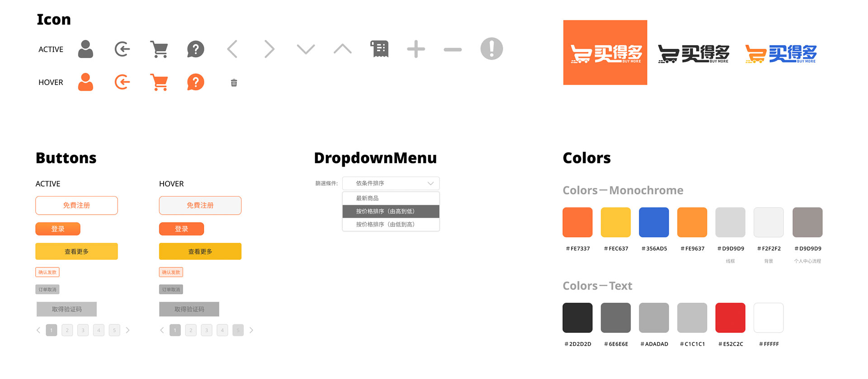Viewport: 868px width, 379px height.
Task: Click the orange and blue 买得多 logo
Action: point(781,54)
